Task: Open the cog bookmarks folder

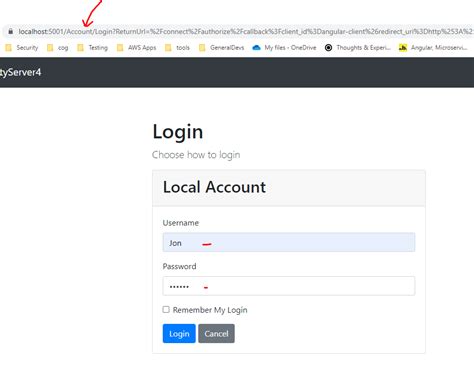Action: (58, 48)
